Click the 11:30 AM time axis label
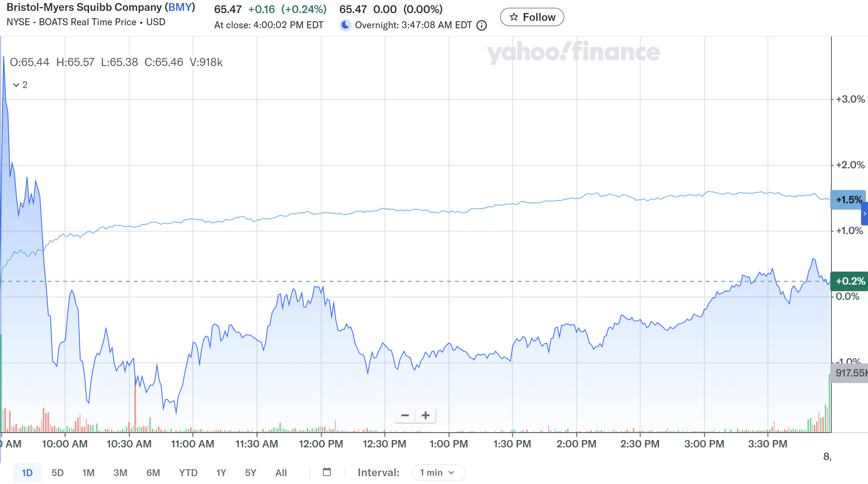The width and height of the screenshot is (868, 484). point(257,444)
